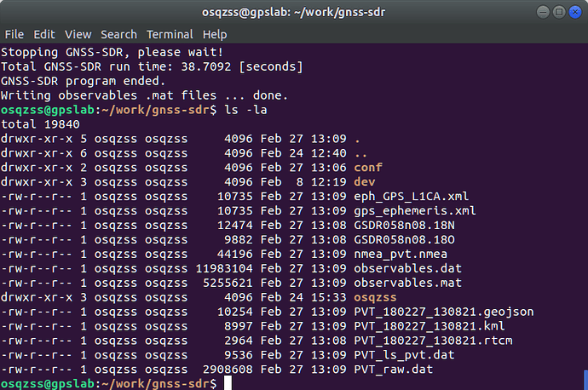Open the View menu
588x390 pixels.
pos(78,34)
